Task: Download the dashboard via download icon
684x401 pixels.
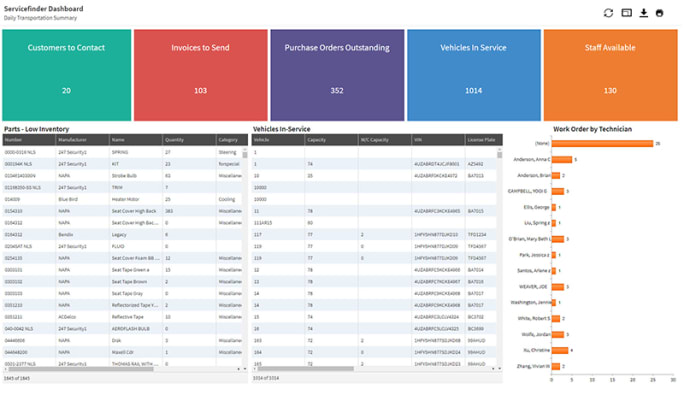Action: (x=643, y=13)
